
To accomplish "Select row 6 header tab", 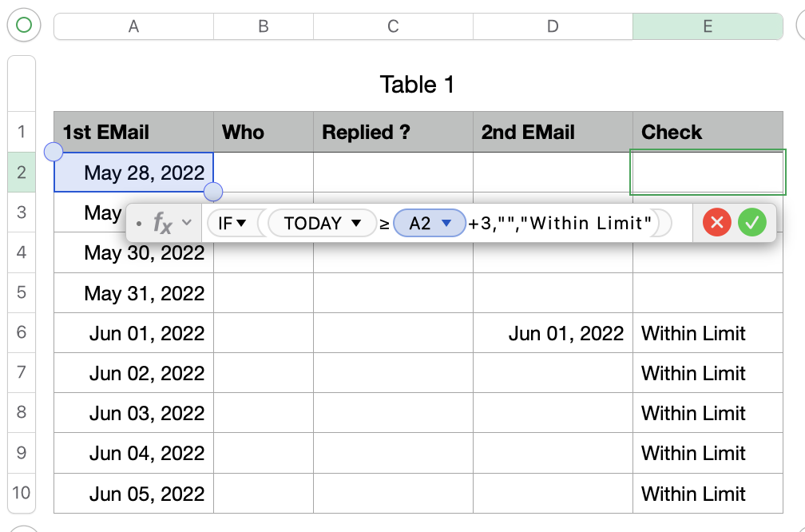I will (x=22, y=333).
